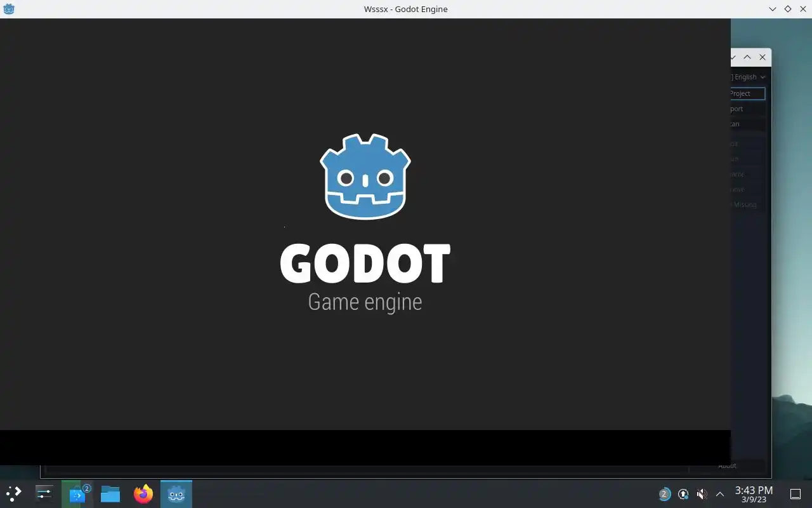Close the Wsssx Godot Engine window
This screenshot has height=508, width=812.
(803, 9)
